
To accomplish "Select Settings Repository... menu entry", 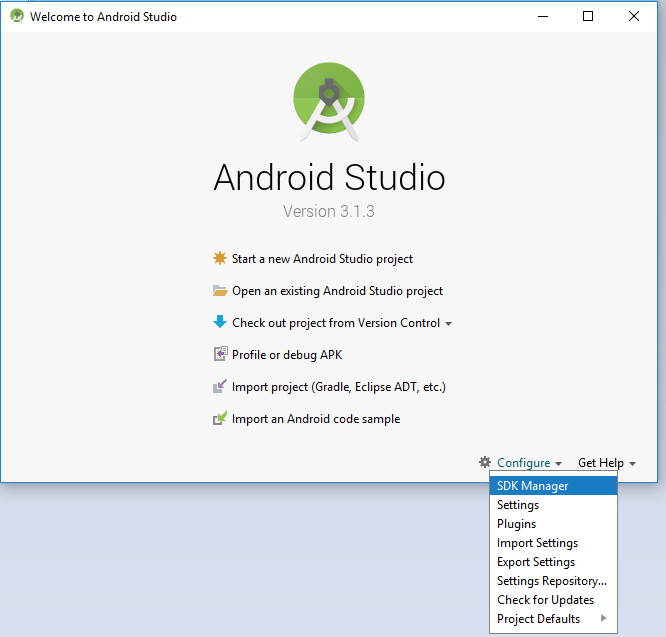I will click(553, 581).
